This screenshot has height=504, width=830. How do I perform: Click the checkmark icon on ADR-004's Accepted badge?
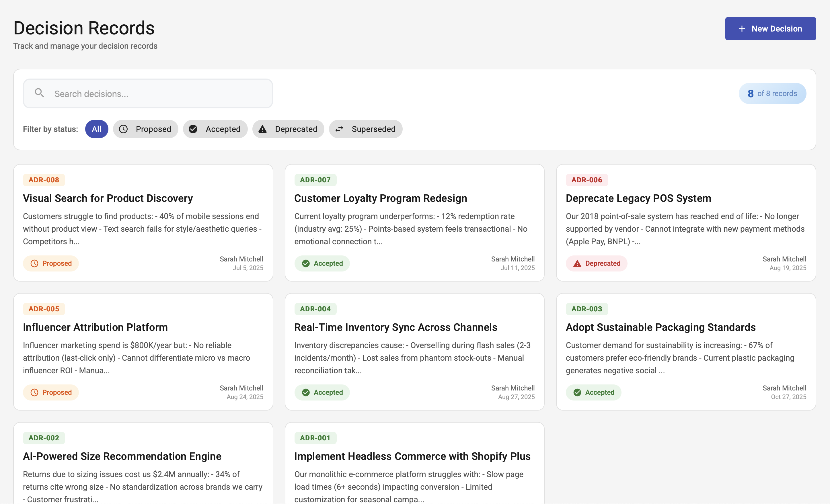[x=306, y=392]
